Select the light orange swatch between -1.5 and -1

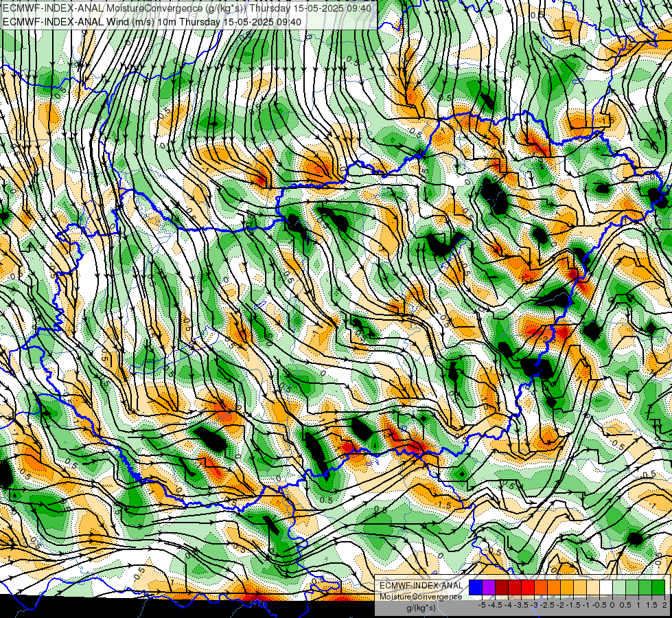pyautogui.click(x=580, y=588)
